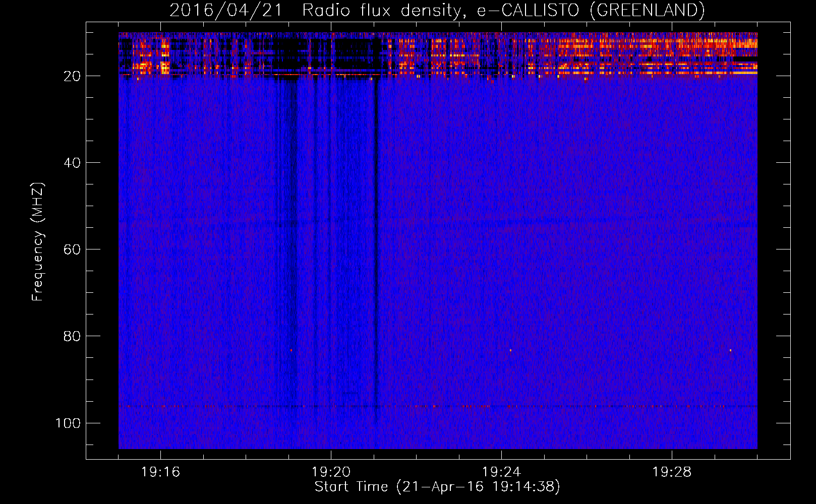Click the plot title 'Radio flux density, e-CALLISTO (GREENLAND)'
The height and width of the screenshot is (504, 816).
(503, 10)
